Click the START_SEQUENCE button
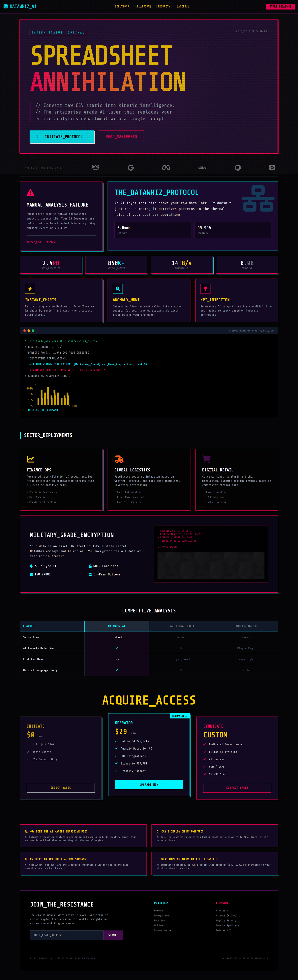Screen dimensions: 298x980 (280, 7)
